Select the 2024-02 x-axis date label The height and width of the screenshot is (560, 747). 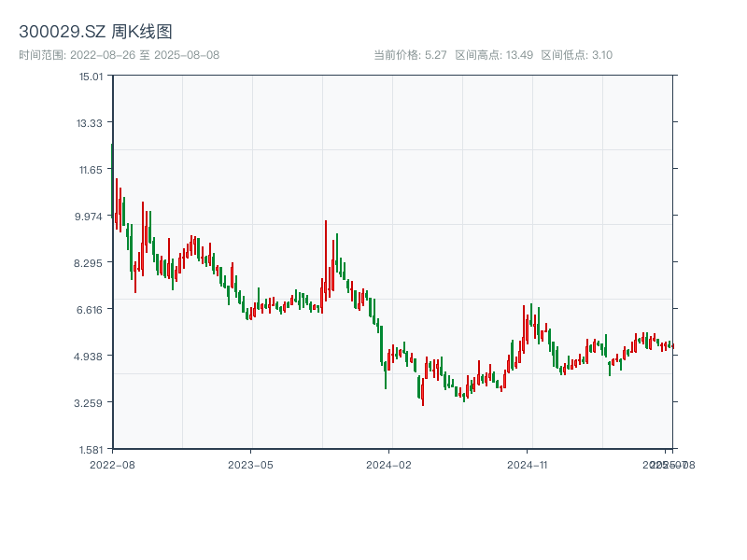tap(389, 464)
